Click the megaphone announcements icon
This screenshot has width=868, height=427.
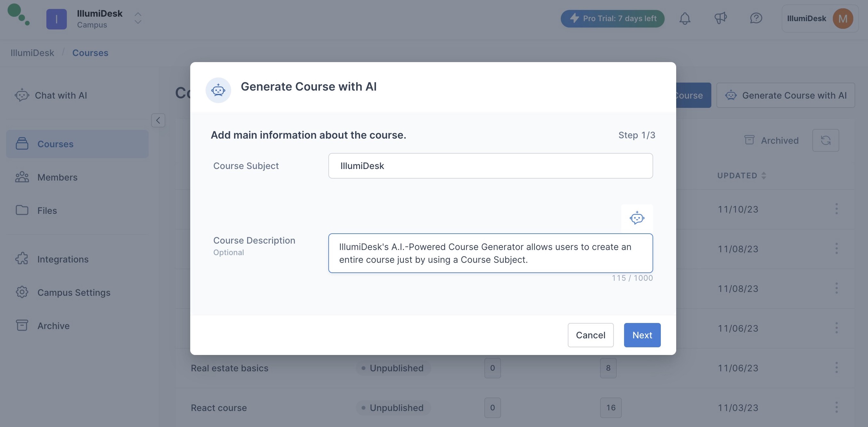tap(721, 19)
